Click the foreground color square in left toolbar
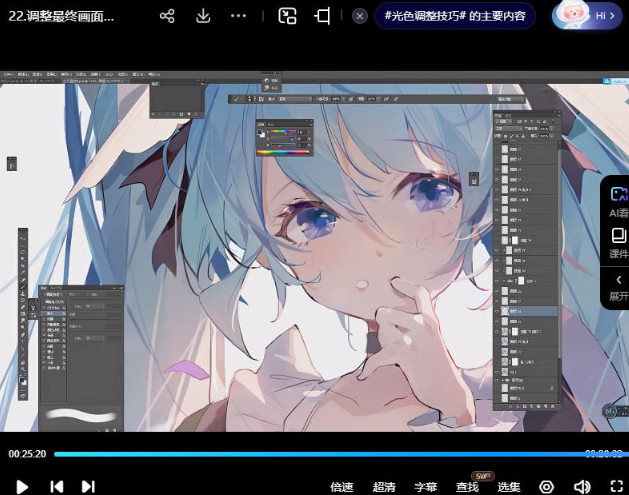 pyautogui.click(x=22, y=380)
